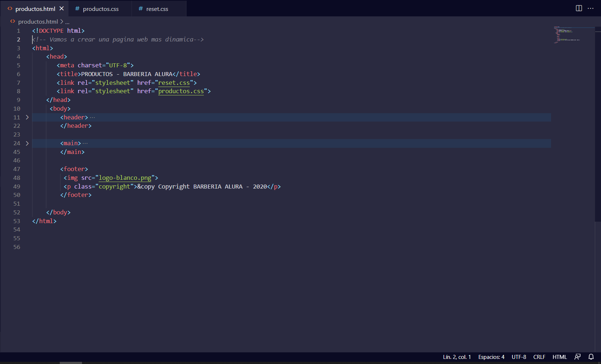Click the vertical scrollbar of the editor
The image size is (601, 364).
click(598, 124)
